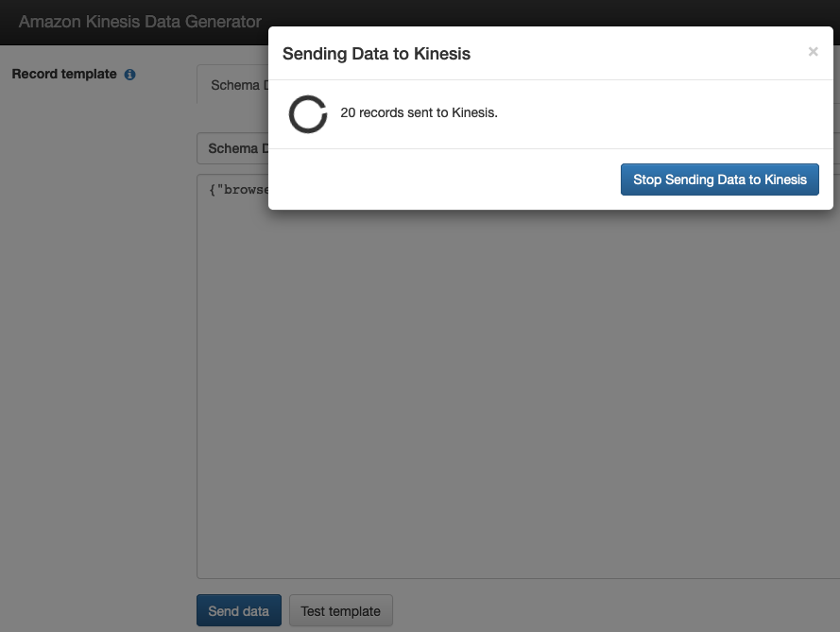This screenshot has width=840, height=632.
Task: Click Stop Sending Data to Kinesis button
Action: [719, 179]
